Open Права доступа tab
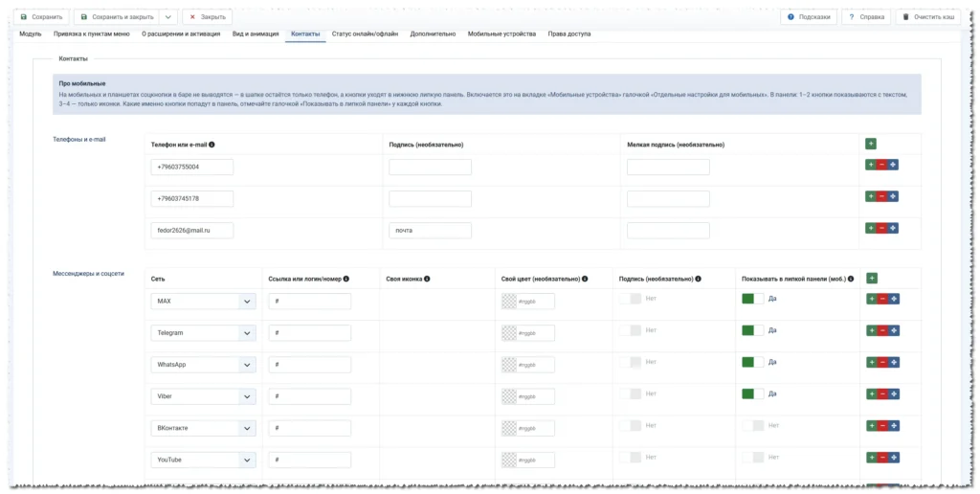 click(569, 34)
